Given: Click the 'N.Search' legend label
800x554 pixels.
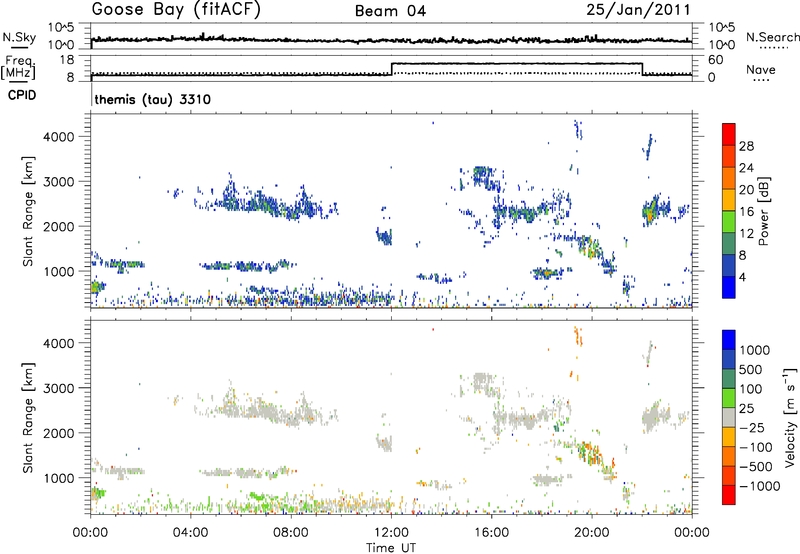Looking at the screenshot, I should click(x=772, y=37).
